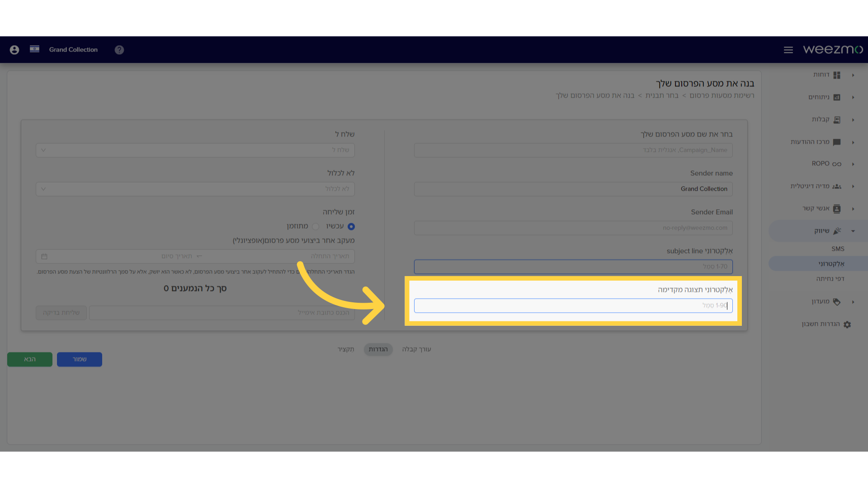Image resolution: width=868 pixels, height=488 pixels.
Task: Click the תאריך סיום date field
Action: click(x=177, y=256)
